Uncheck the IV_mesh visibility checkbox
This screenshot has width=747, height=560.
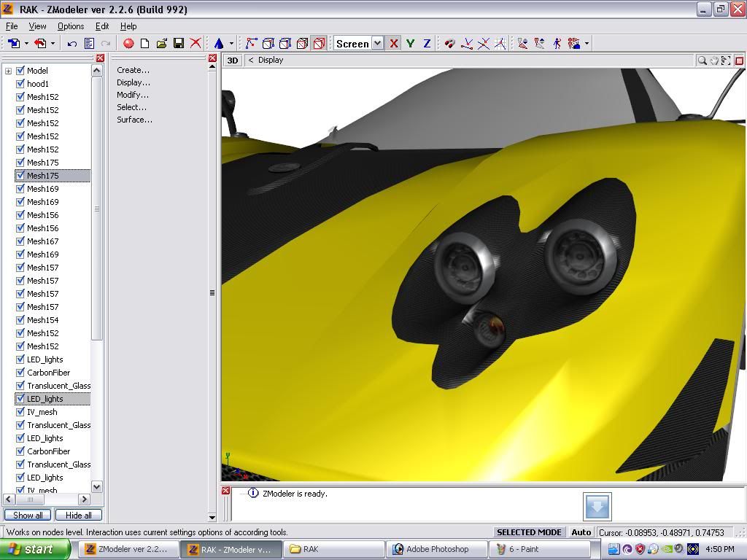tap(20, 412)
